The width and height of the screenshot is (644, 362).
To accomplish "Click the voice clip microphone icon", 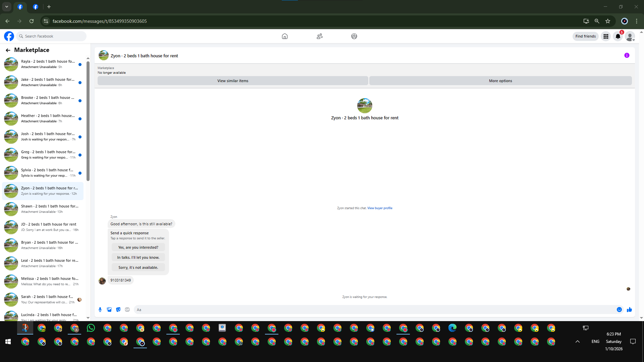I will [100, 310].
